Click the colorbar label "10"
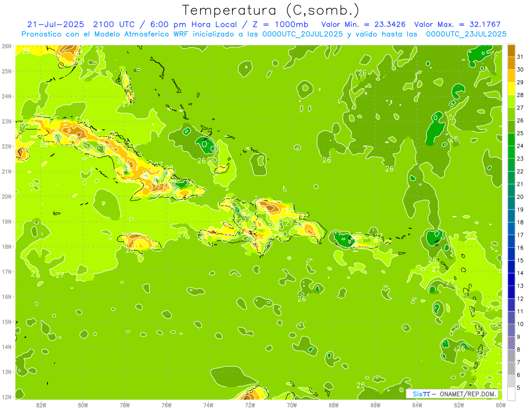The width and height of the screenshot is (532, 411). click(x=520, y=324)
